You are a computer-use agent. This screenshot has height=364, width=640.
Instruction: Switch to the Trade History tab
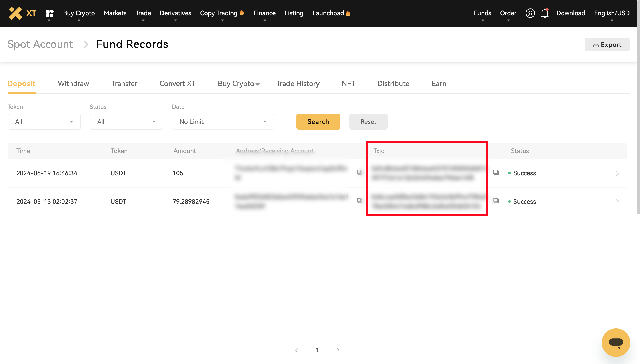click(x=298, y=84)
